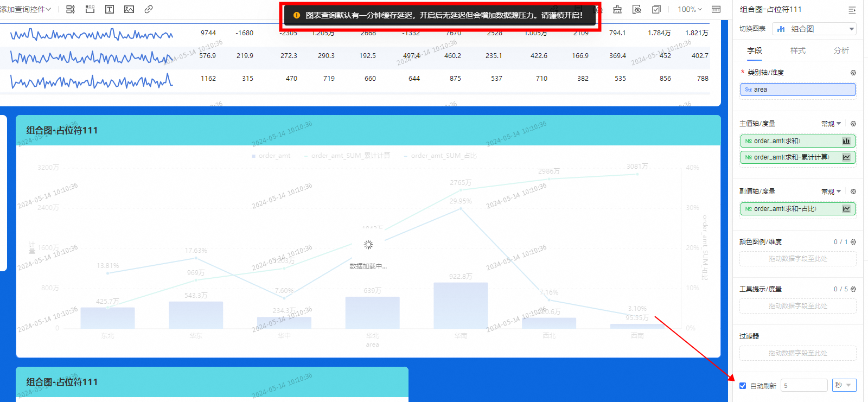Open 主值轴/度量 常规 dropdown
The height and width of the screenshot is (402, 868).
pos(831,124)
